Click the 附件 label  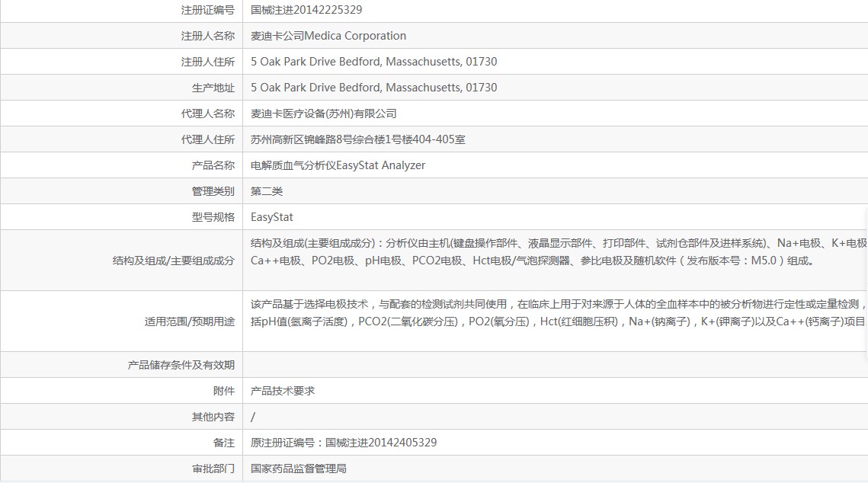click(223, 391)
